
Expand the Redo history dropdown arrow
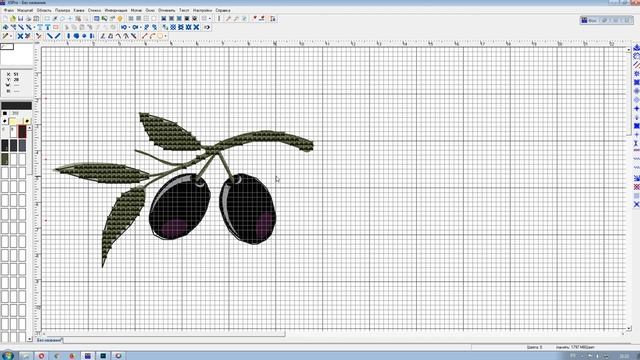click(140, 27)
